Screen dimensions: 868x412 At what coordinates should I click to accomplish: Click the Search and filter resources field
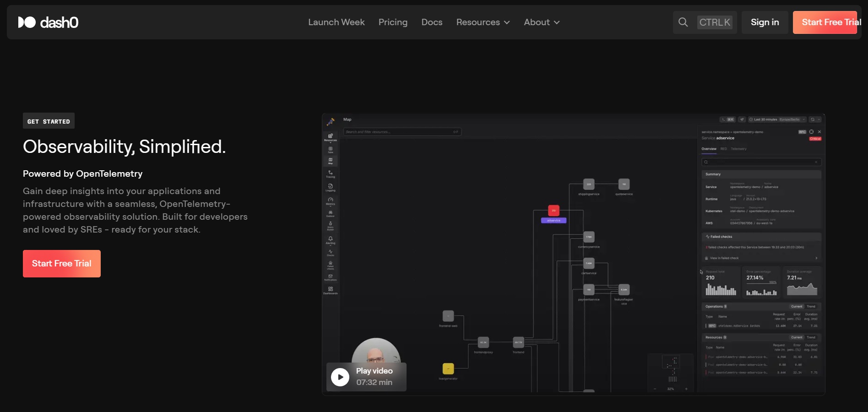[402, 132]
